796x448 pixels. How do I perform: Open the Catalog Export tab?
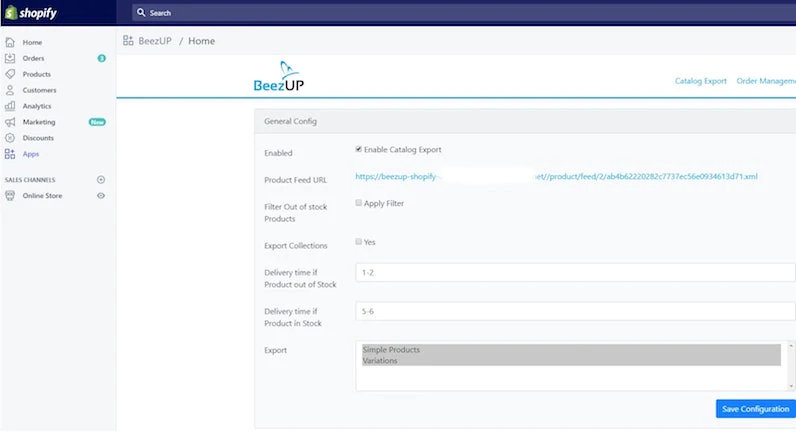click(701, 81)
